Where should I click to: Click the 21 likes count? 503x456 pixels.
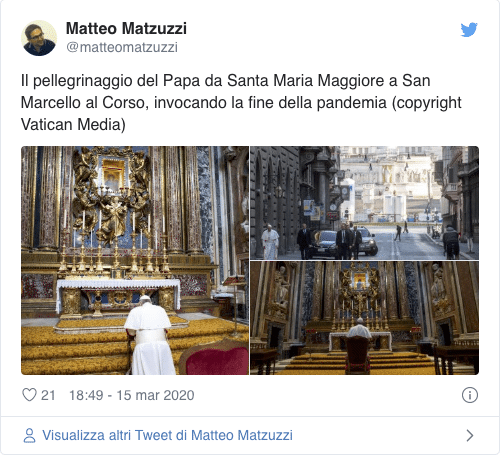(48, 395)
